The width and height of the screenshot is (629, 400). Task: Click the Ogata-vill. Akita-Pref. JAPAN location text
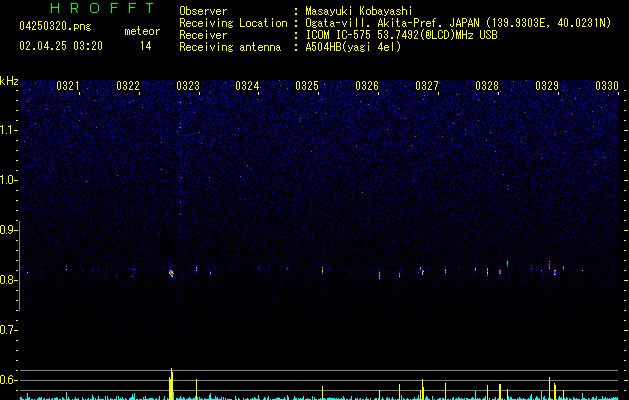[x=458, y=23]
